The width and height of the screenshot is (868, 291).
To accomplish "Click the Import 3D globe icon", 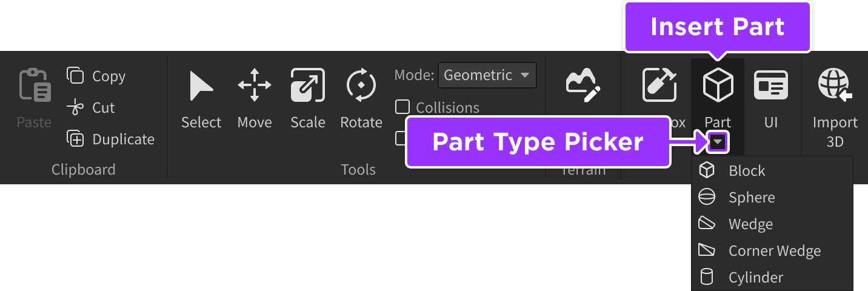I will pyautogui.click(x=835, y=84).
